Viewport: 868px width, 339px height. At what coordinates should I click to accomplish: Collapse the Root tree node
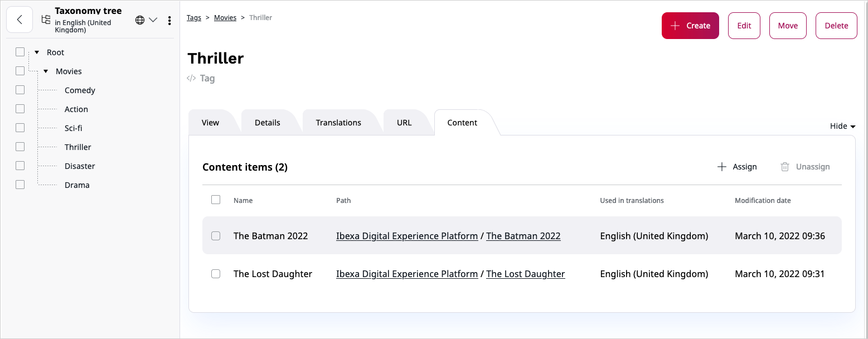[x=37, y=52]
